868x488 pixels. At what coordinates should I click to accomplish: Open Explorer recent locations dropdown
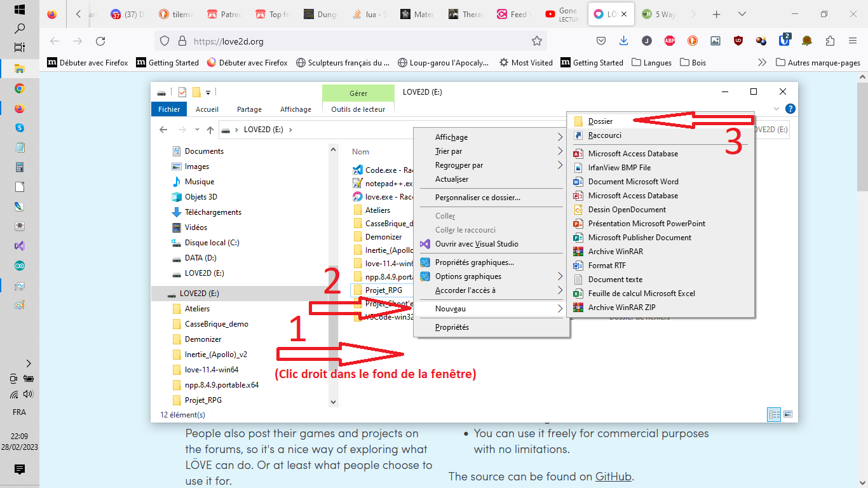[198, 130]
